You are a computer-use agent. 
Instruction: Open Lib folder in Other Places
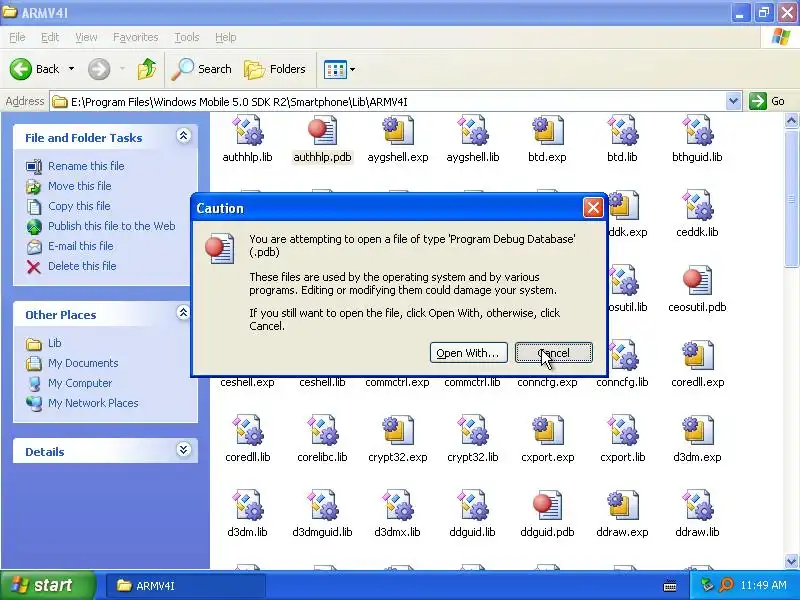coord(55,343)
